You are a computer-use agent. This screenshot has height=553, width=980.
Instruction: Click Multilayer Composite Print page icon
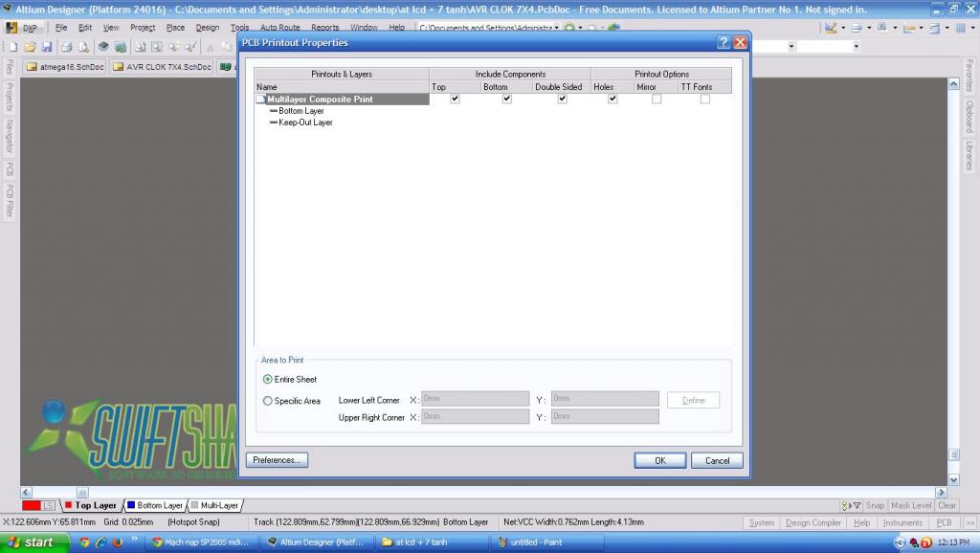click(260, 100)
